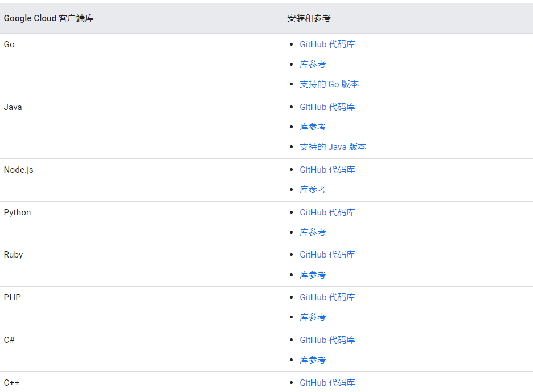Open 支持的 Java 版本 link

pyautogui.click(x=333, y=146)
